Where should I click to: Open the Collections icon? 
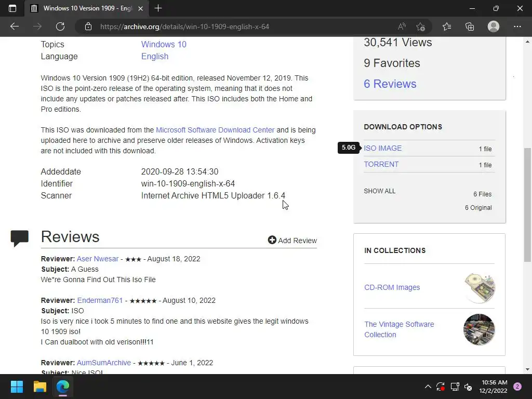click(x=470, y=26)
